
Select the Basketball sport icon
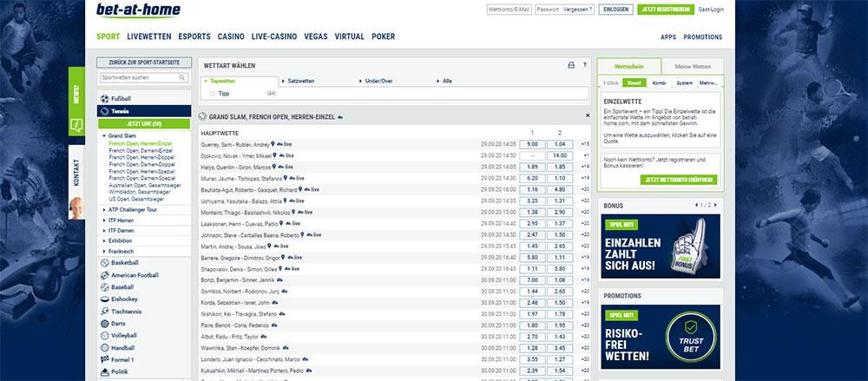[x=105, y=262]
